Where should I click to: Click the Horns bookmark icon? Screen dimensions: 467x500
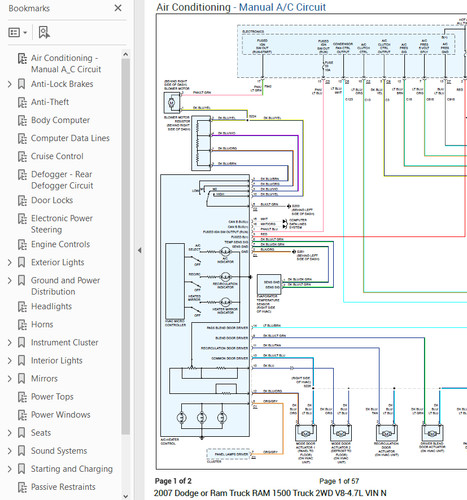[x=22, y=324]
